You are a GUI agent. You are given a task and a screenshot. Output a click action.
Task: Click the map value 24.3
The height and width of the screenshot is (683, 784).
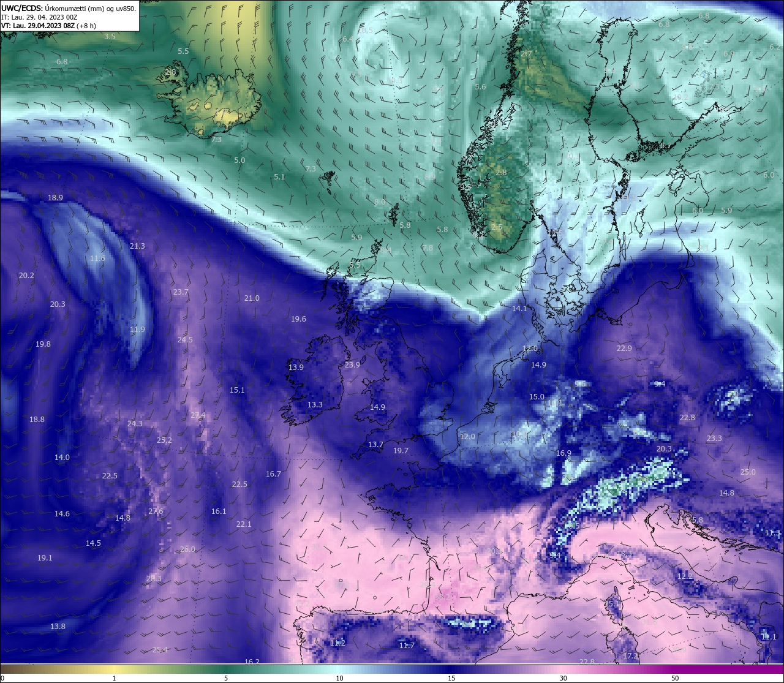135,424
